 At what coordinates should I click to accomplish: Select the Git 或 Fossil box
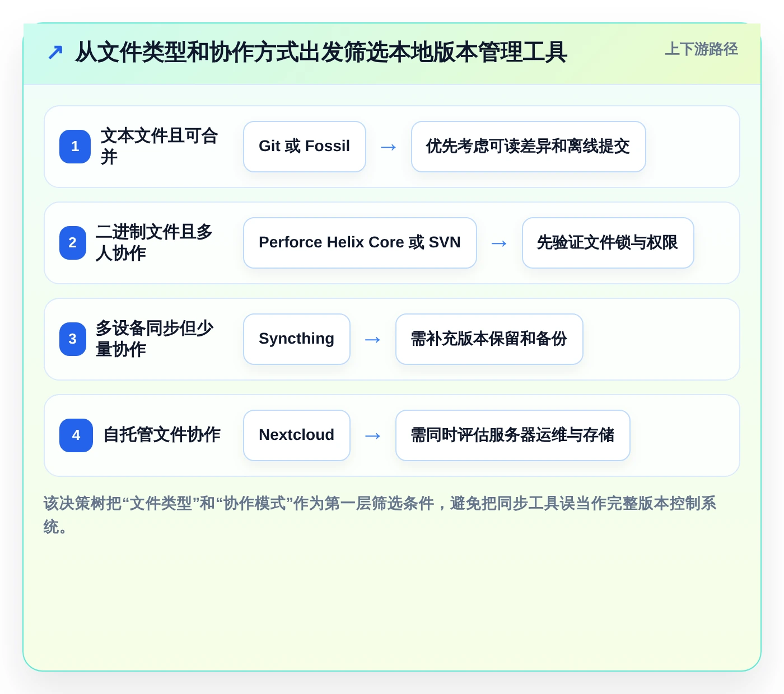(x=305, y=147)
